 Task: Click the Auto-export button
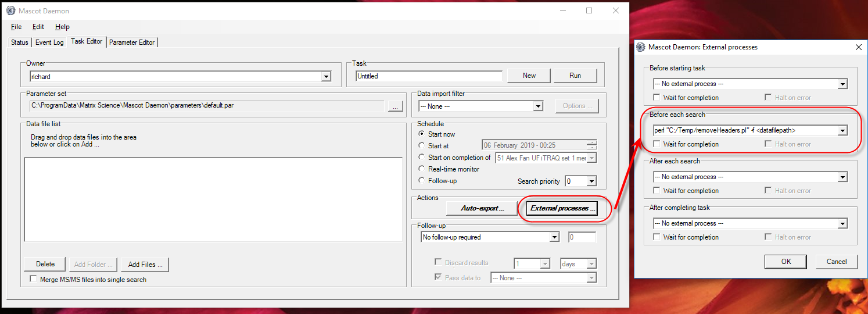(x=482, y=208)
